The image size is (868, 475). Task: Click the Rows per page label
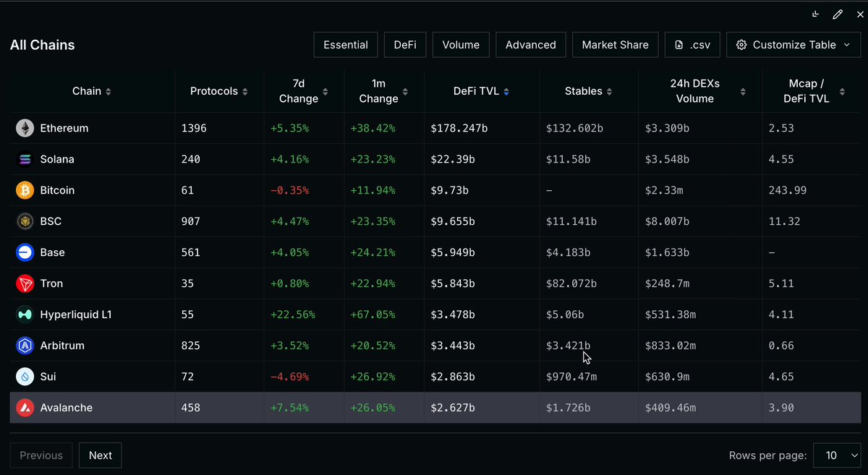click(x=768, y=455)
